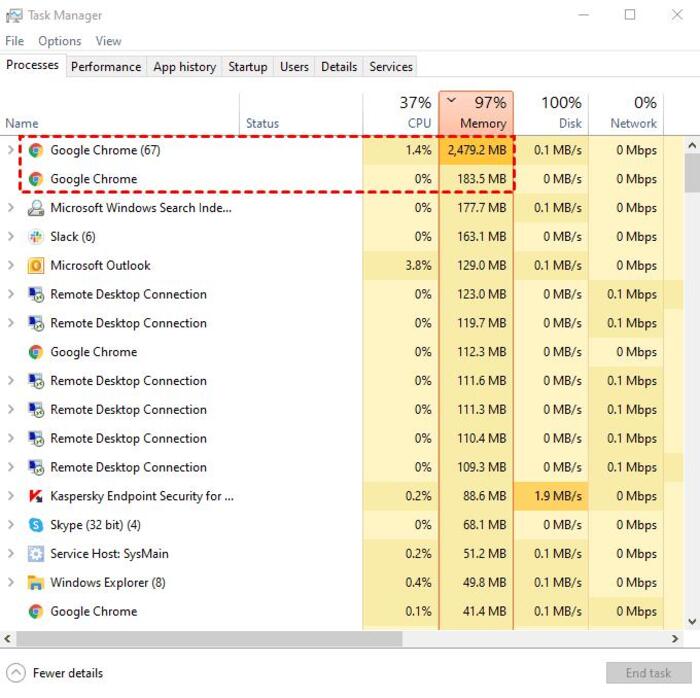Sort processes by CPU column
This screenshot has width=700, height=698.
pyautogui.click(x=400, y=114)
